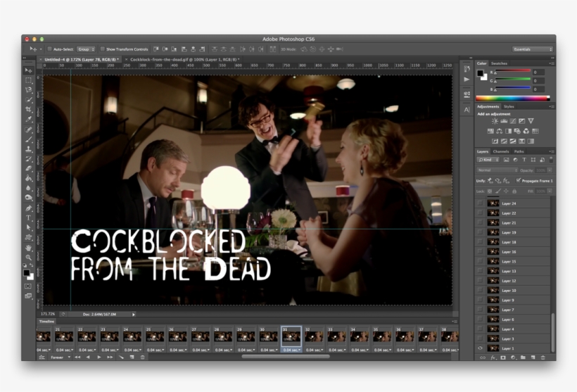Select the Move tool in toolbox
This screenshot has height=392, width=577.
29,70
